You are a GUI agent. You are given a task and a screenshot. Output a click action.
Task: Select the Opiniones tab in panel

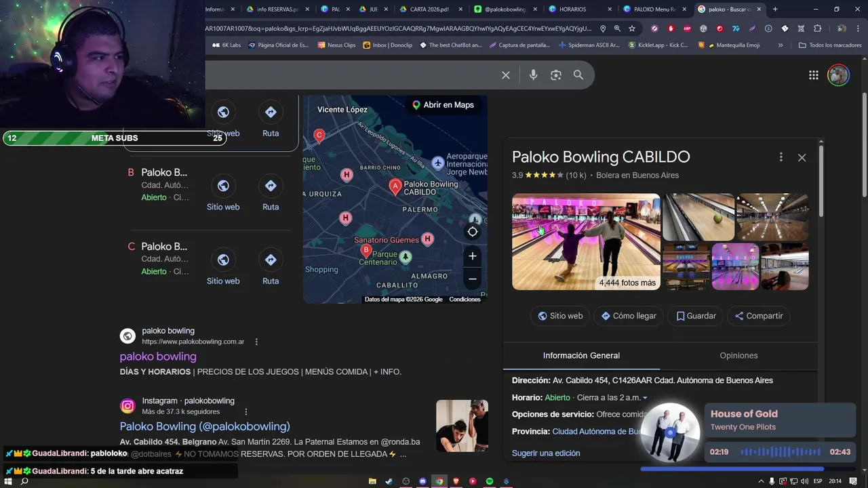(738, 355)
